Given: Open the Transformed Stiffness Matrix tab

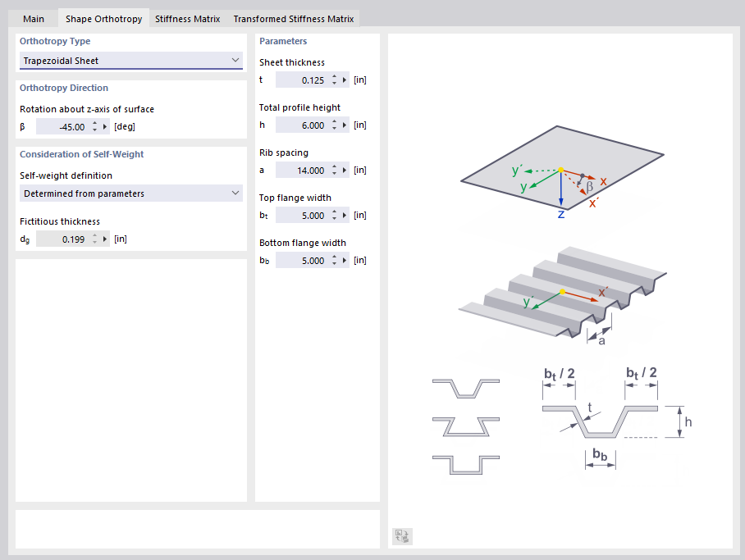Looking at the screenshot, I should [293, 17].
